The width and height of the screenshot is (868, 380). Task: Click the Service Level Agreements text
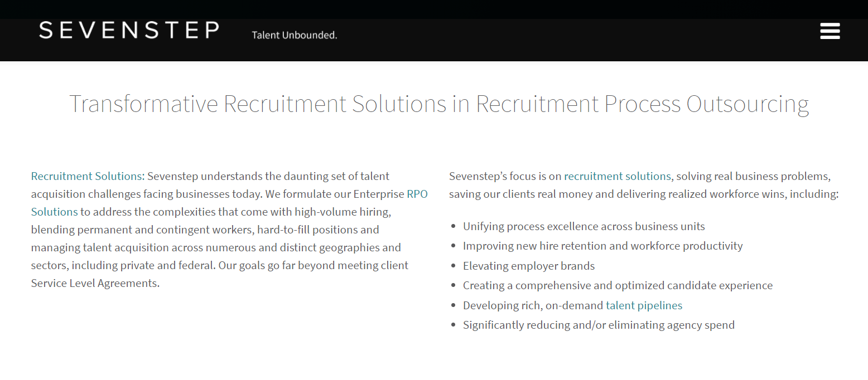click(95, 283)
